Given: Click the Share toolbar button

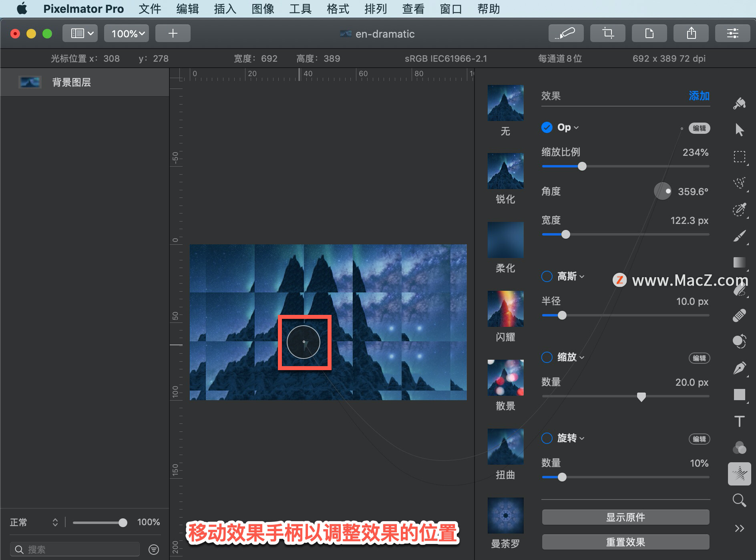Looking at the screenshot, I should pos(691,33).
